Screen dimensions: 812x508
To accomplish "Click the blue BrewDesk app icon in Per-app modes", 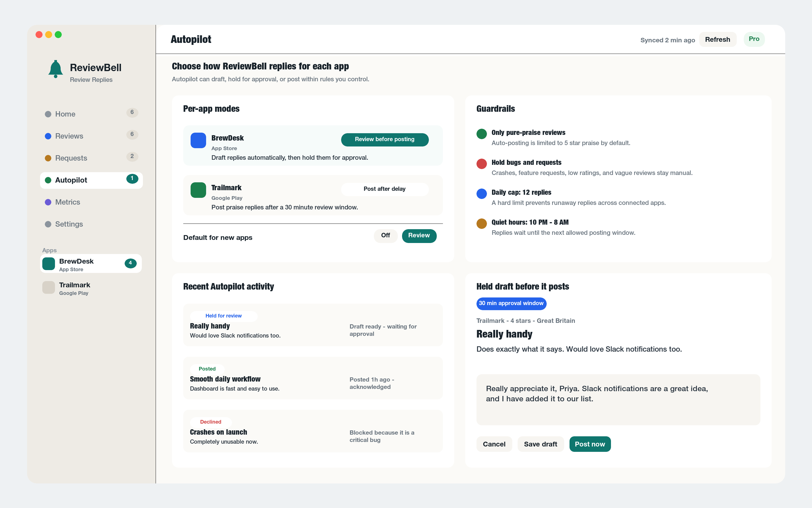I will pos(198,141).
